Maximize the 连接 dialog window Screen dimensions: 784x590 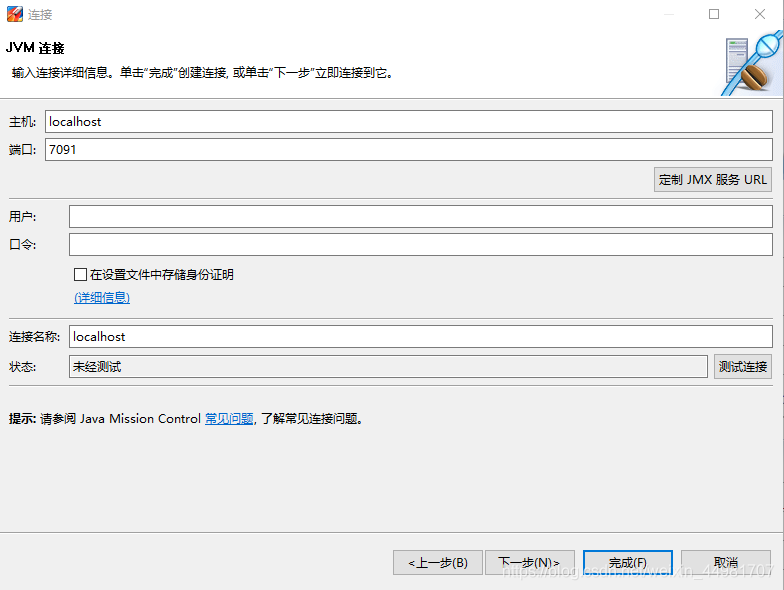pyautogui.click(x=714, y=14)
